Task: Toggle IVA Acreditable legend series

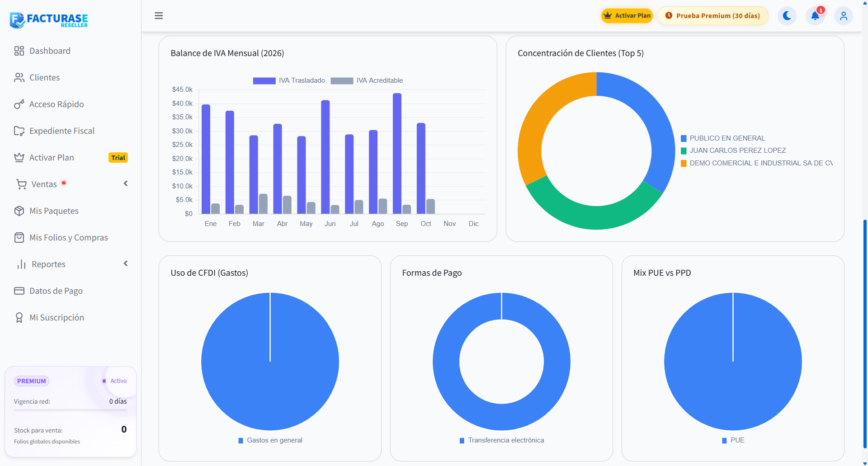Action: point(367,80)
